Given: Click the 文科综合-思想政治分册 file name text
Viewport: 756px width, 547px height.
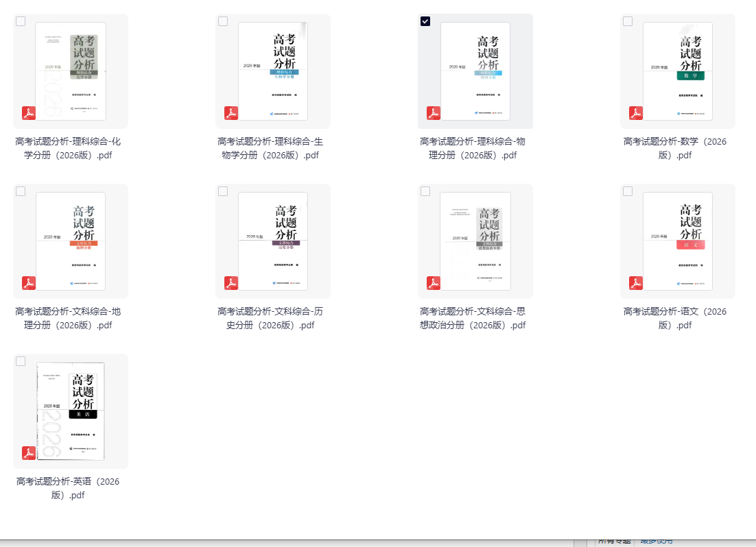Looking at the screenshot, I should point(473,318).
